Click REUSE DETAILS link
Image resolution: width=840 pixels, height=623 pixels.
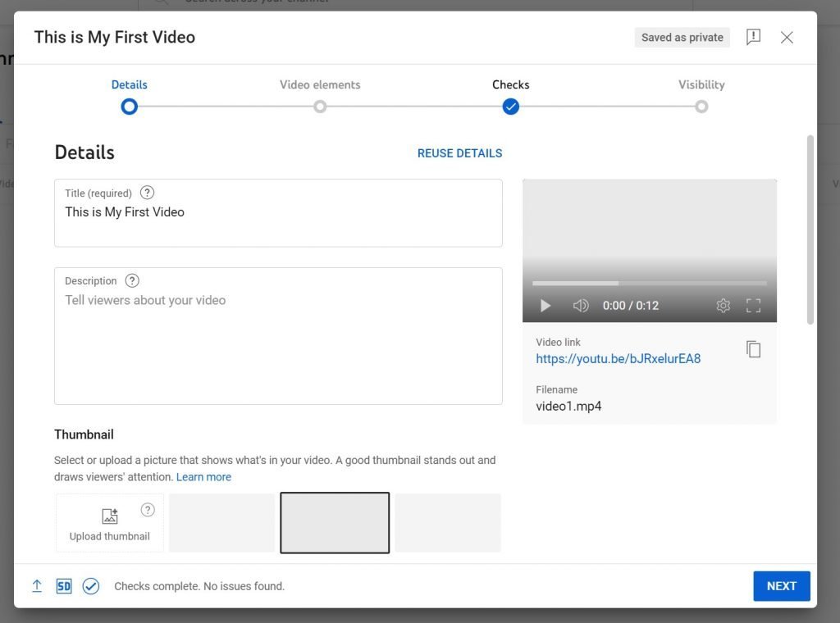(x=459, y=153)
